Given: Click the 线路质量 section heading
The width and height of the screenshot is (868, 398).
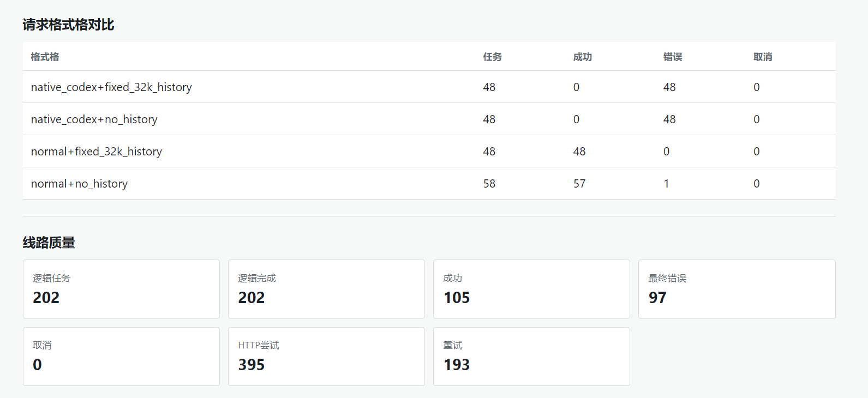Looking at the screenshot, I should [x=49, y=243].
